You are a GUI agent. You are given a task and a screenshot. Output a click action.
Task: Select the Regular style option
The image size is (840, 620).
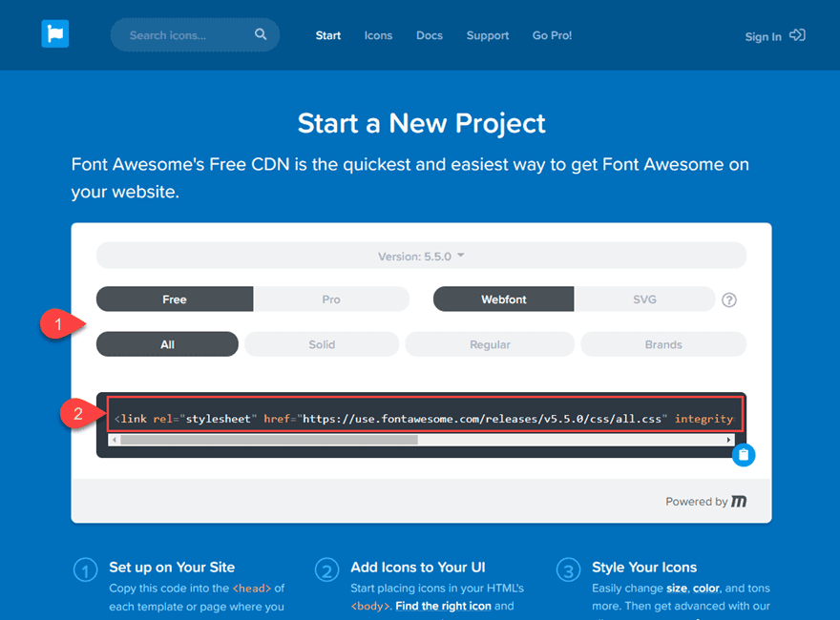tap(491, 344)
